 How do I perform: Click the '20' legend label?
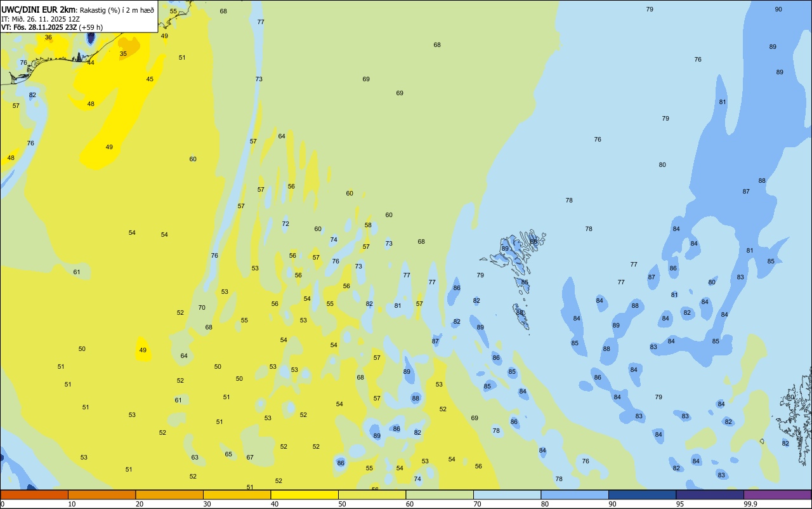click(x=140, y=504)
